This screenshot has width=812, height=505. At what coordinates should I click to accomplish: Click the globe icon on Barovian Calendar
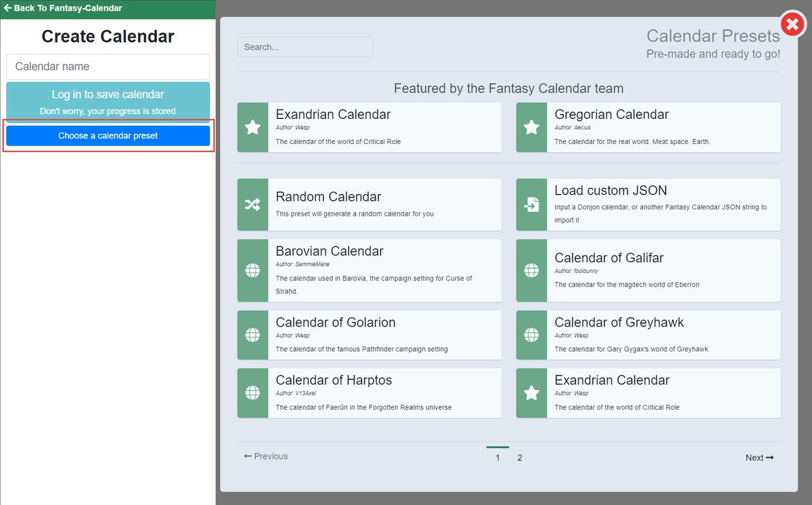click(x=252, y=270)
